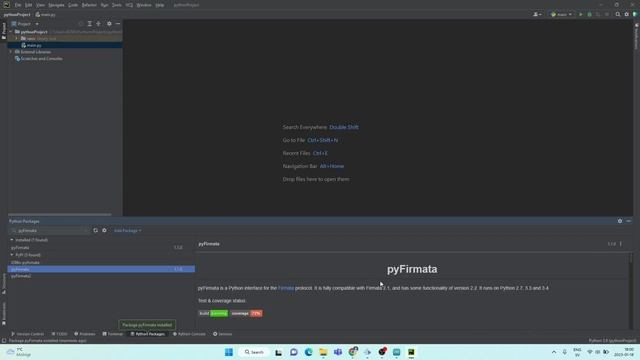Switch to the Terminal tab

[x=112, y=334]
